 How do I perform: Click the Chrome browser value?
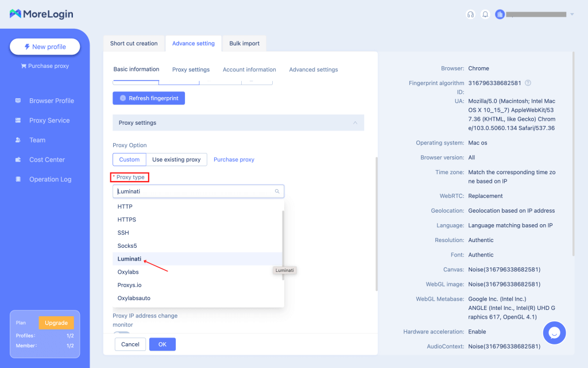[478, 68]
